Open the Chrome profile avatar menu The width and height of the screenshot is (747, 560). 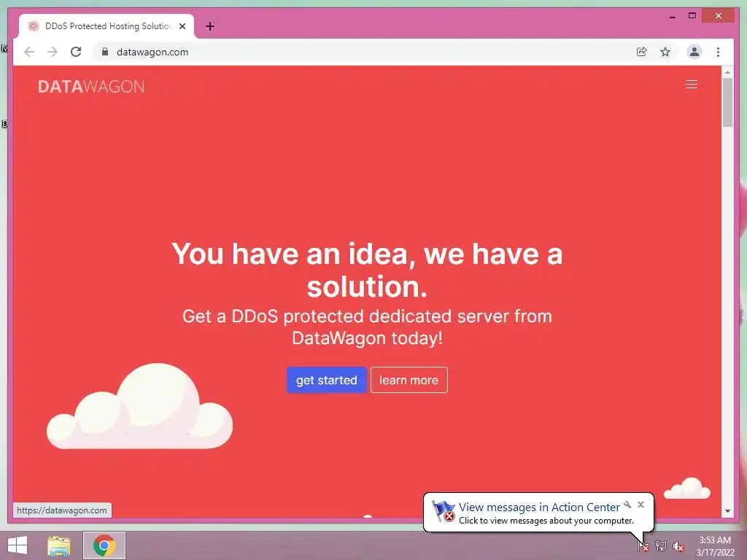[694, 52]
